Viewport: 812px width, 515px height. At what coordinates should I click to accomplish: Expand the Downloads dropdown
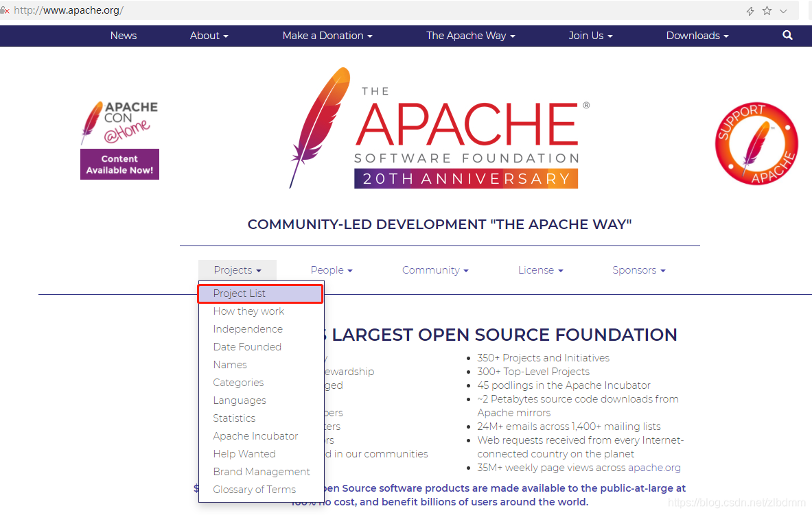click(x=697, y=36)
